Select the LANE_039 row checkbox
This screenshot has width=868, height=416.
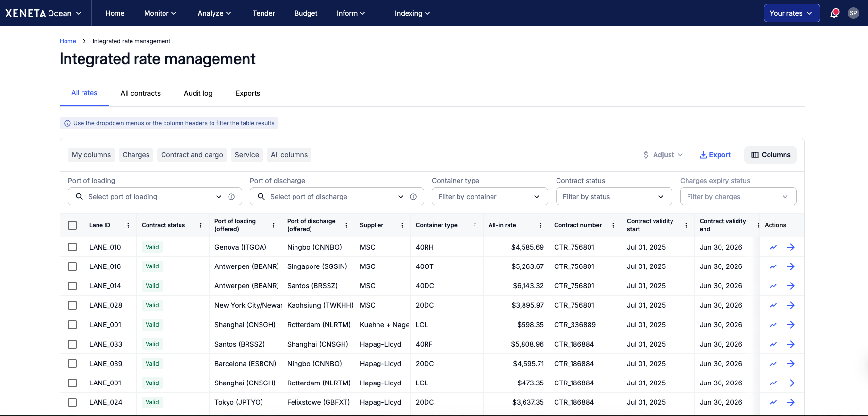[x=72, y=364]
